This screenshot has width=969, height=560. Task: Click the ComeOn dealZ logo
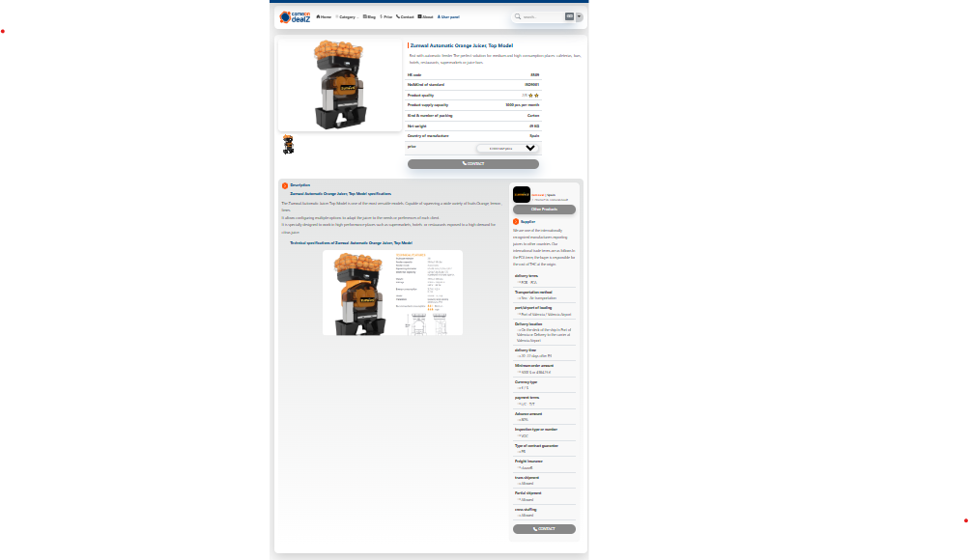[292, 16]
